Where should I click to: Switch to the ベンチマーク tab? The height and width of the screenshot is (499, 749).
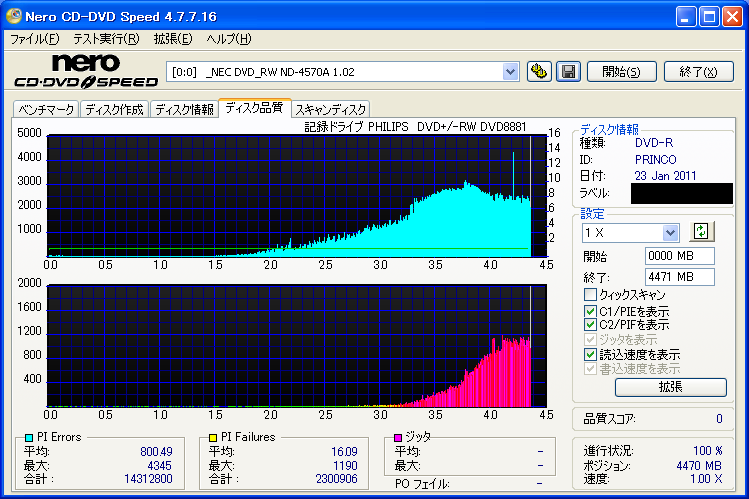pos(46,109)
